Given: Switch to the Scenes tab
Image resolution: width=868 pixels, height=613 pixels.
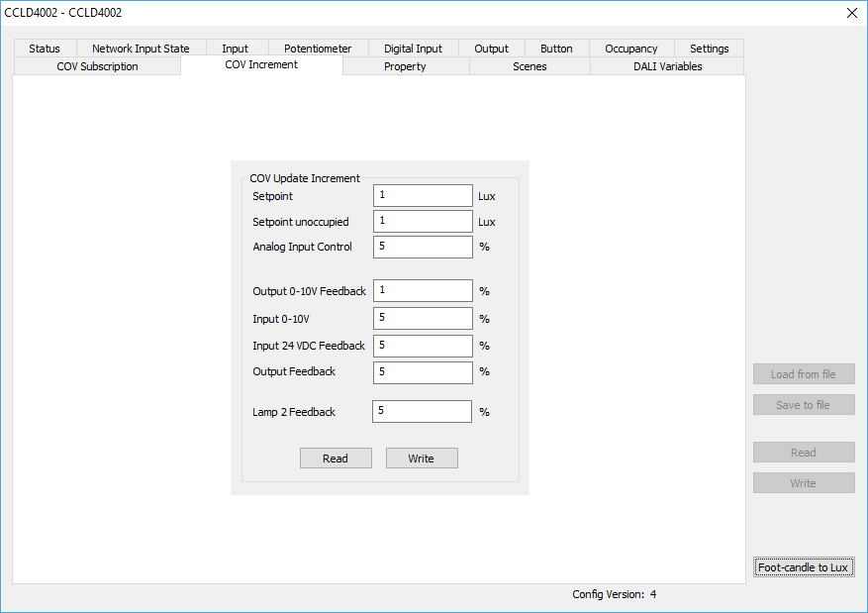Looking at the screenshot, I should point(530,66).
